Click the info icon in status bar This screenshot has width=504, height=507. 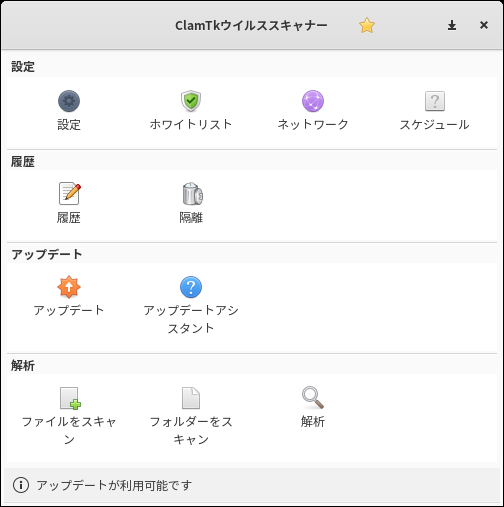point(21,485)
